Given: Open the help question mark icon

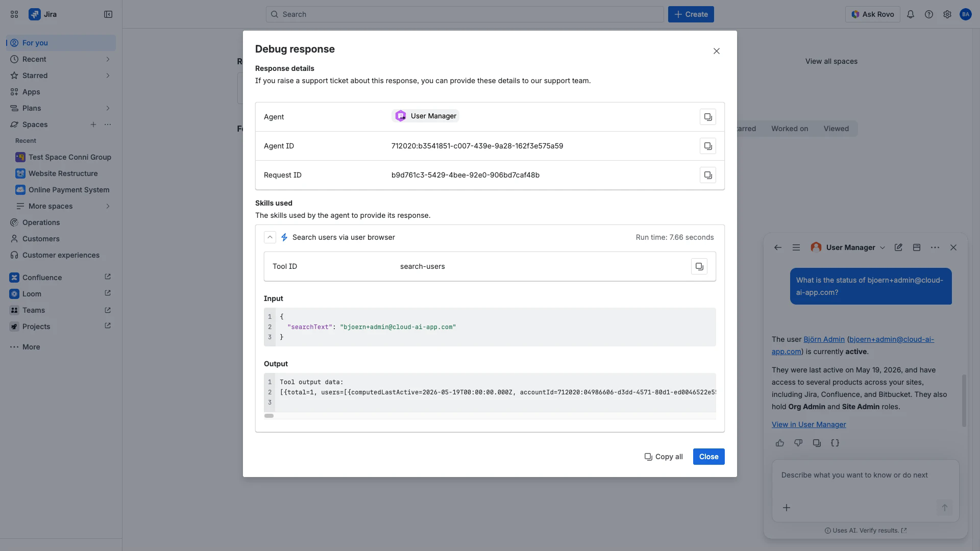Looking at the screenshot, I should [x=929, y=14].
